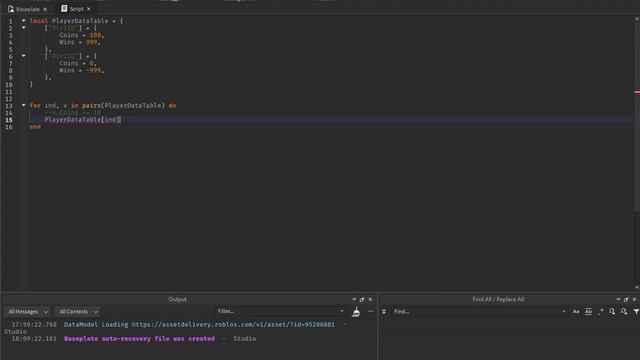Image resolution: width=640 pixels, height=360 pixels.
Task: Close the Output panel
Action: pos(370,299)
